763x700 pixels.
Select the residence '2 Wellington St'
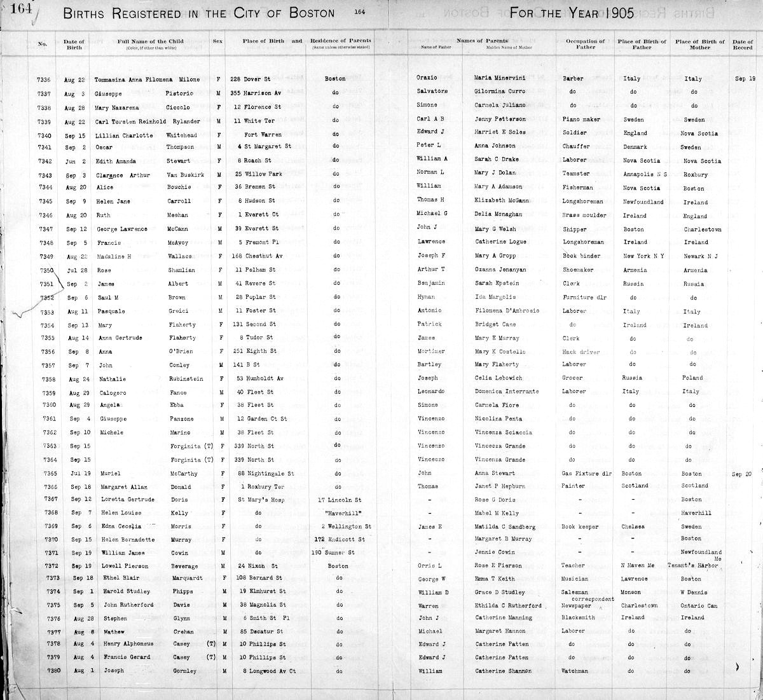coord(346,526)
